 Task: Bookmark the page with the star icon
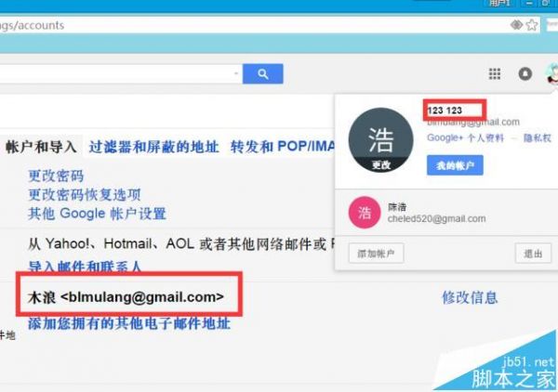coord(532,25)
